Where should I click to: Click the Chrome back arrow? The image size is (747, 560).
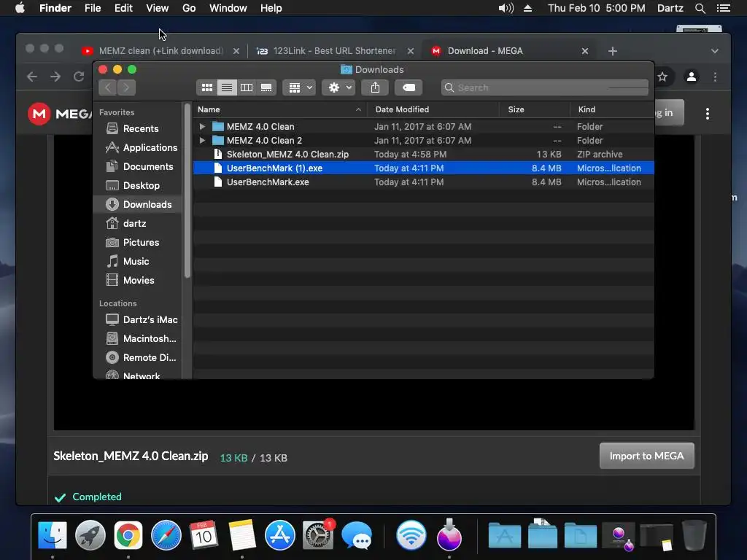click(32, 77)
